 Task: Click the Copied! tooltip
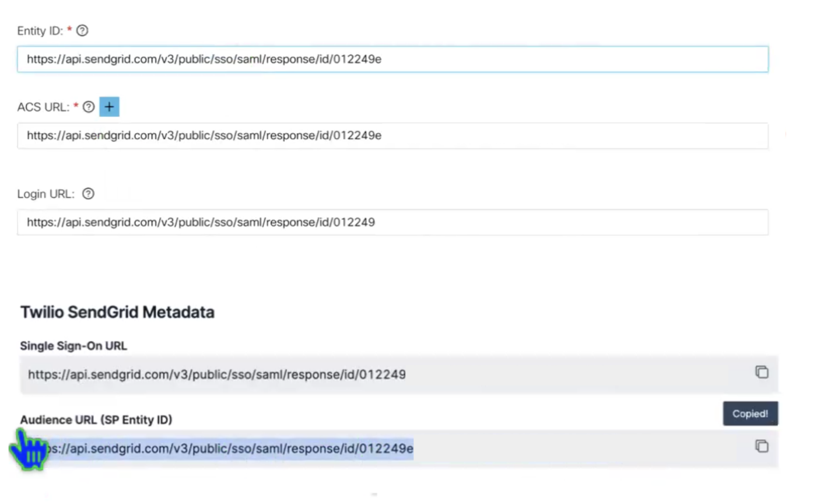point(751,414)
